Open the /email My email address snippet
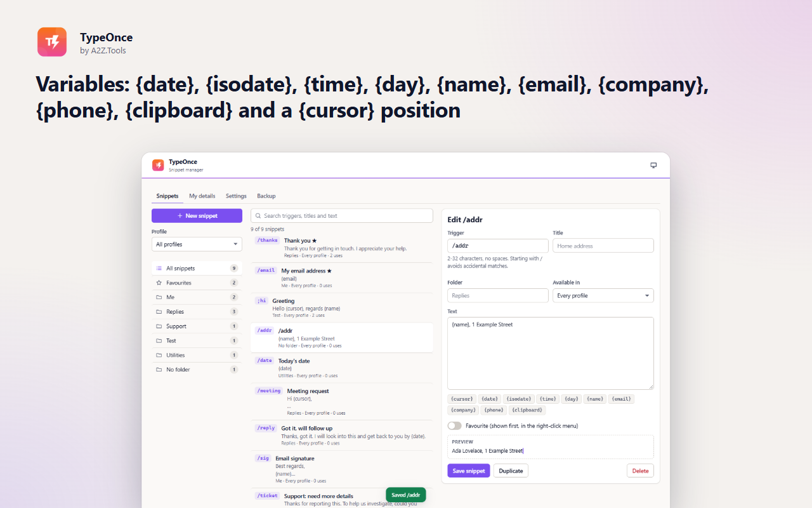 pyautogui.click(x=342, y=277)
